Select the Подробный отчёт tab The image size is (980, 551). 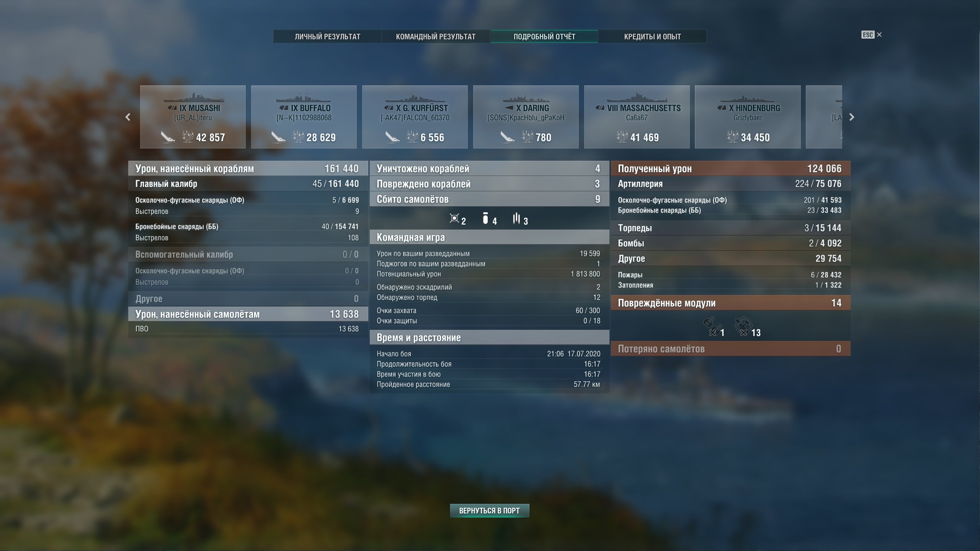click(x=544, y=36)
